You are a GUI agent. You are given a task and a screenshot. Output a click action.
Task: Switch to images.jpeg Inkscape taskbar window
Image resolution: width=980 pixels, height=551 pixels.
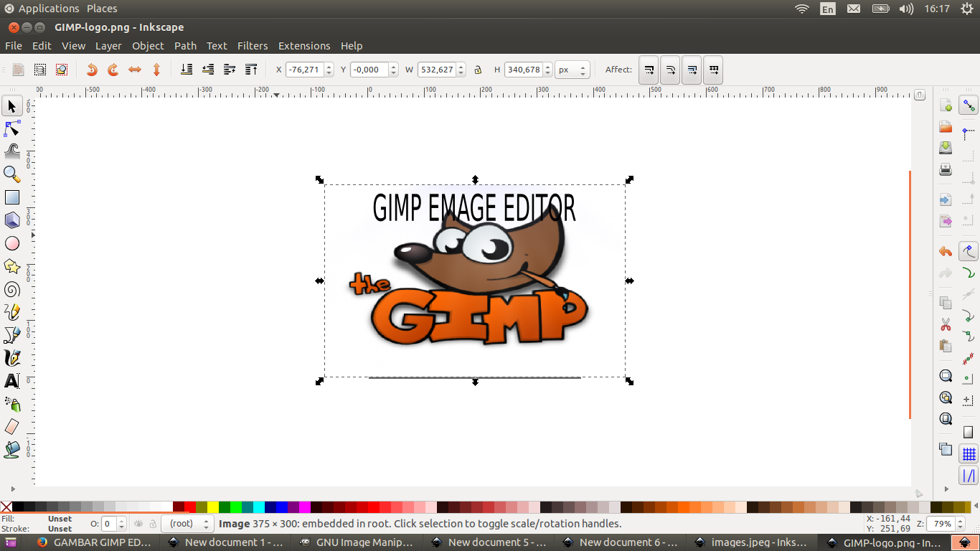(751, 542)
